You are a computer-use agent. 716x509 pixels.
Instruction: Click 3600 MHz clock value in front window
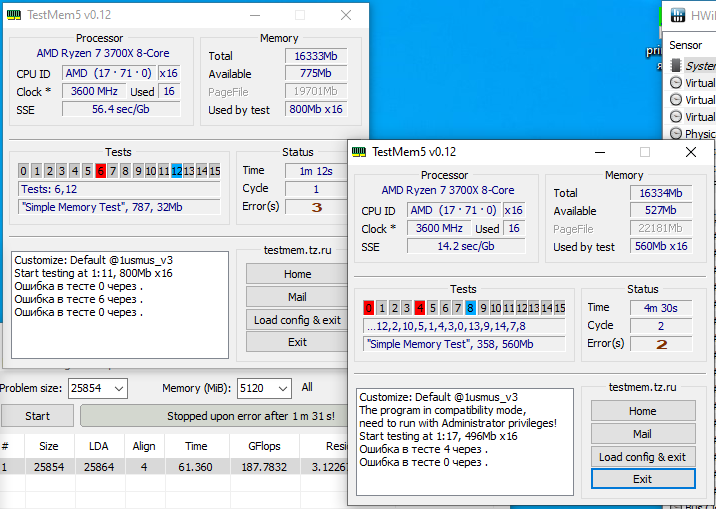439,228
